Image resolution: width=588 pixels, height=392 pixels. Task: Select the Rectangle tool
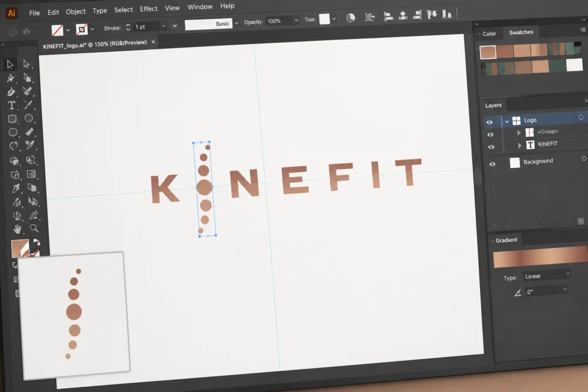[x=12, y=119]
